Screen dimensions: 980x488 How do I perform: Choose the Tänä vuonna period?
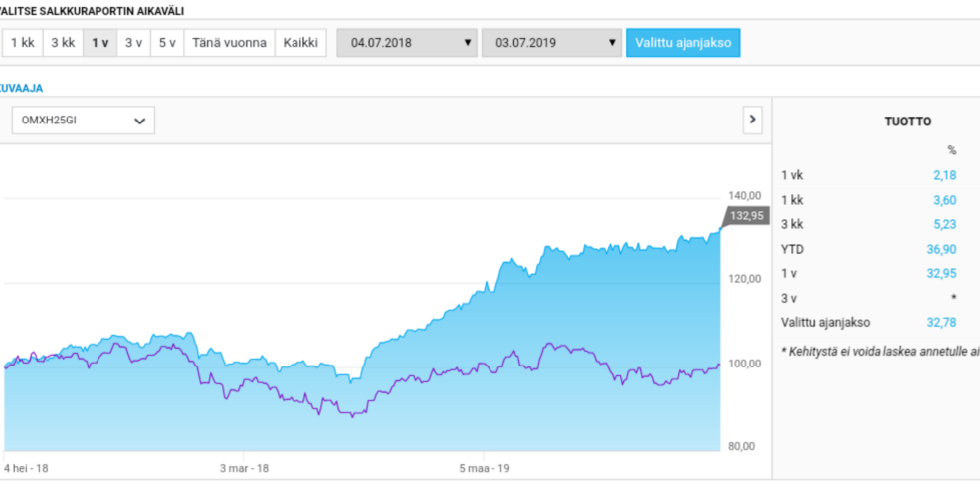point(228,43)
